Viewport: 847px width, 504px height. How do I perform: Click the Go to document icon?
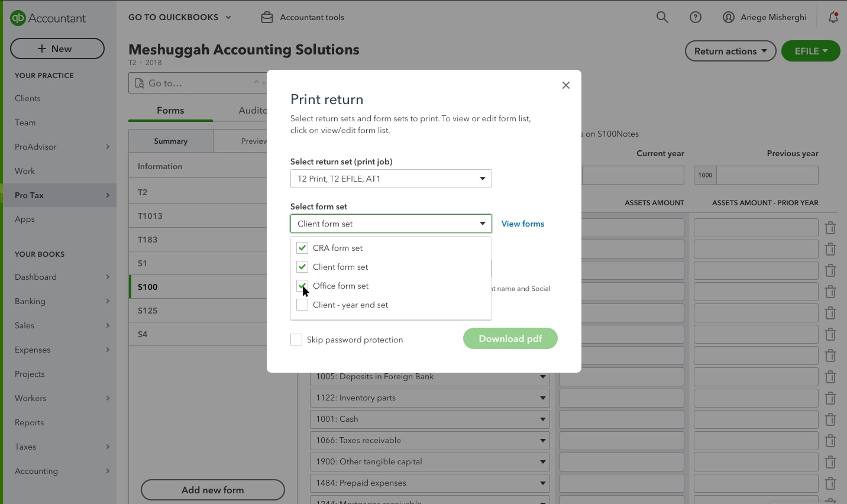pos(140,83)
